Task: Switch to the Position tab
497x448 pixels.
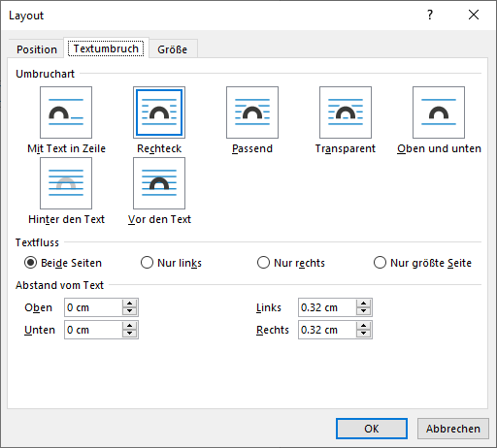Action: pos(37,49)
